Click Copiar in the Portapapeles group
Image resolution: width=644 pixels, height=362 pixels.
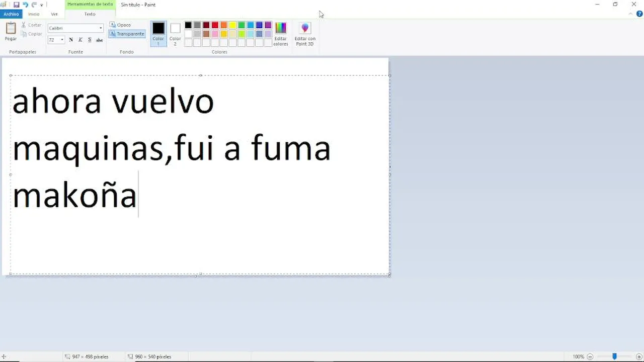(x=31, y=34)
